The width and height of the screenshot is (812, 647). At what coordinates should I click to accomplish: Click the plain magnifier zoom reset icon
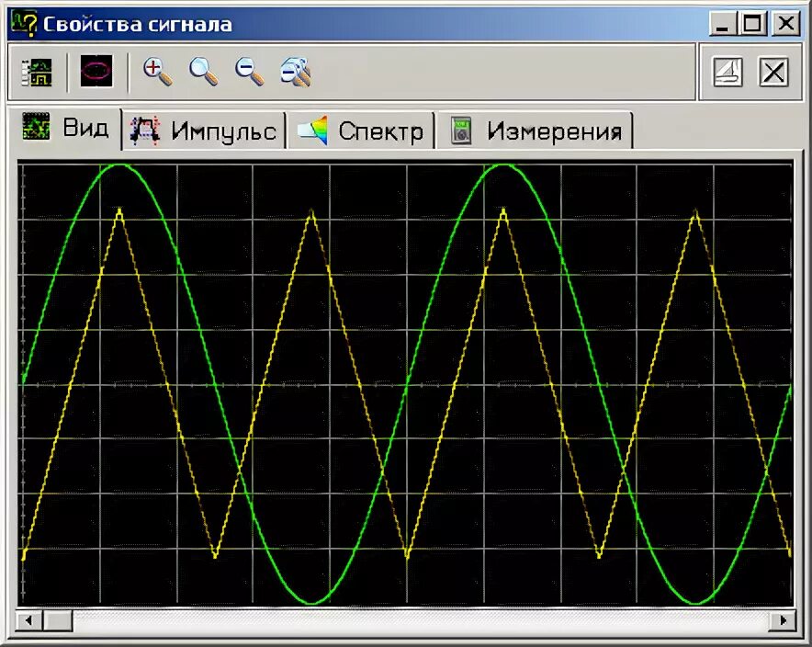(x=203, y=72)
